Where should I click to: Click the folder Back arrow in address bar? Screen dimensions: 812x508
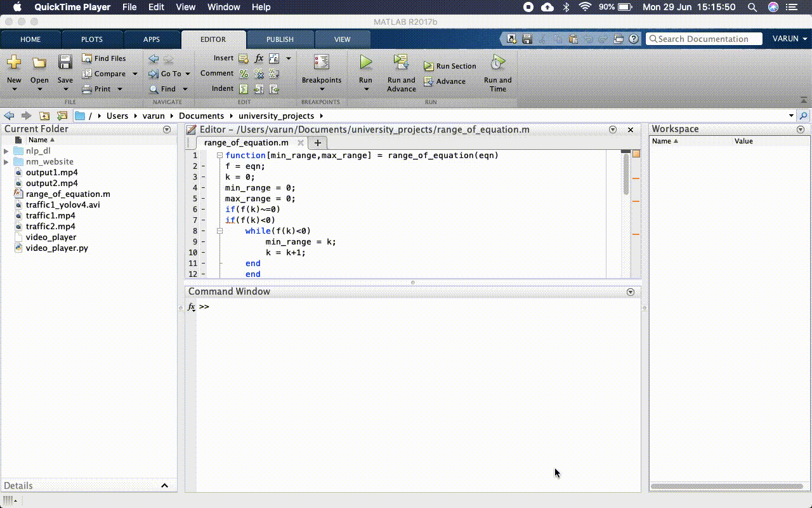tap(9, 116)
